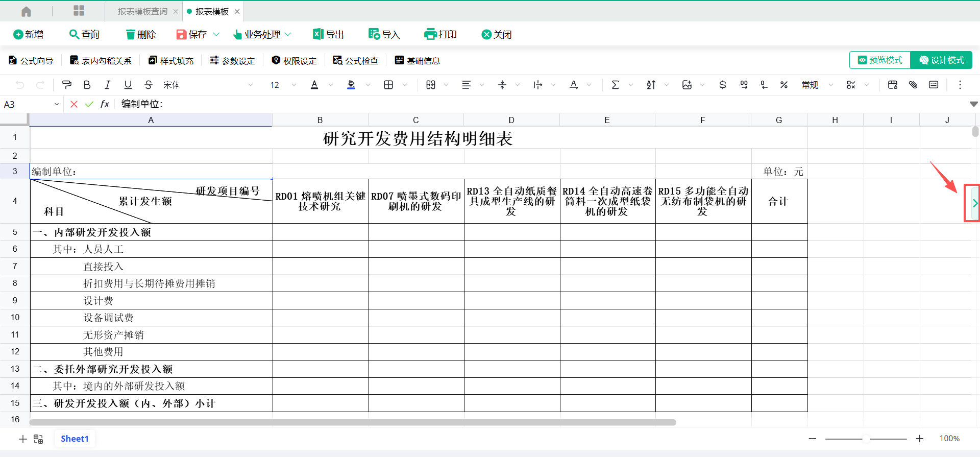The width and height of the screenshot is (980, 457).
Task: Click the paperclip attachment icon
Action: (x=913, y=85)
